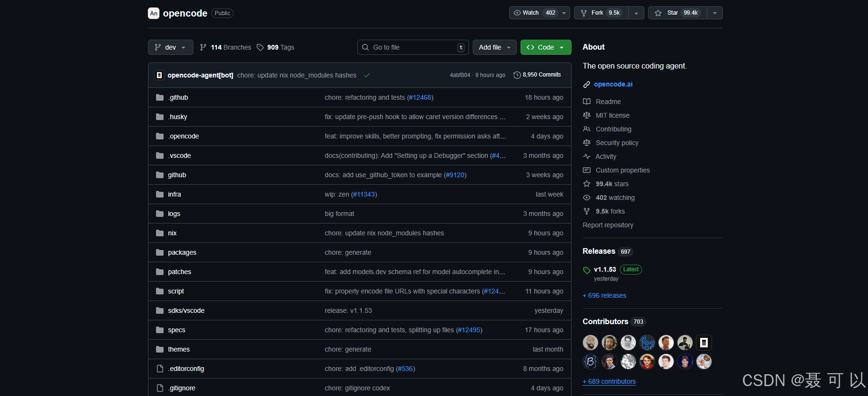
Task: Expand the Fork options dropdown arrow
Action: (636, 13)
